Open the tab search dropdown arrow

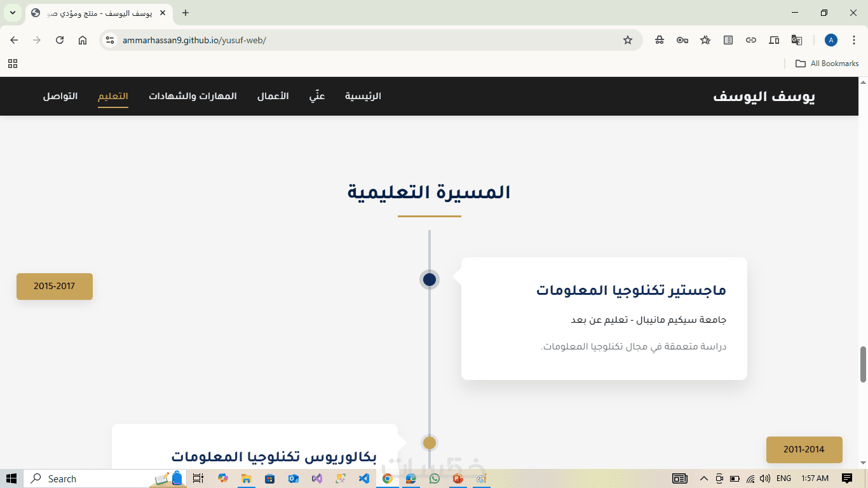[x=12, y=13]
